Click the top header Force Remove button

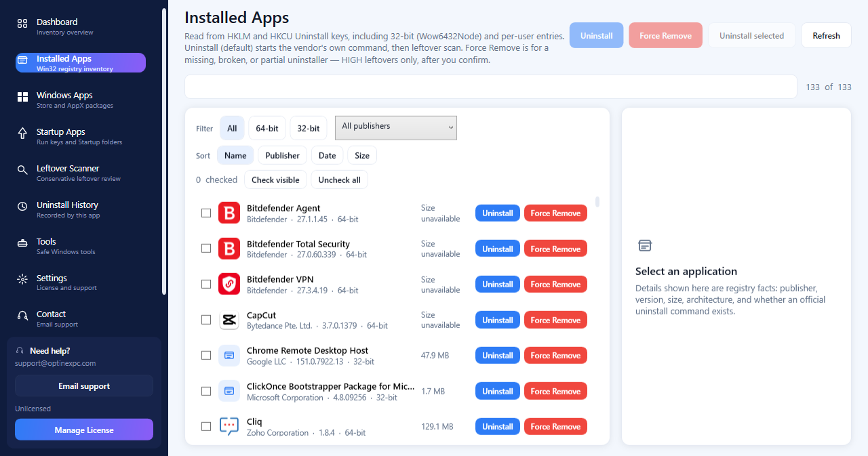click(666, 35)
